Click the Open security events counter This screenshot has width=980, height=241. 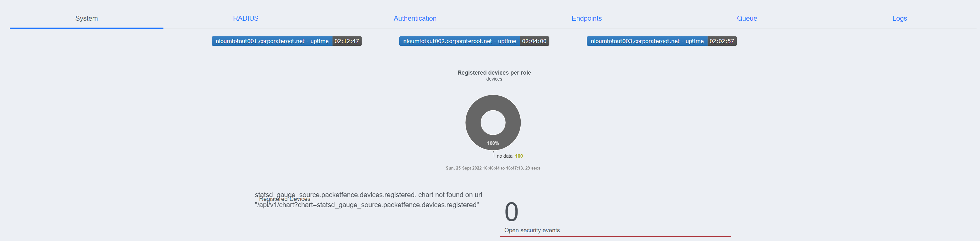point(512,212)
